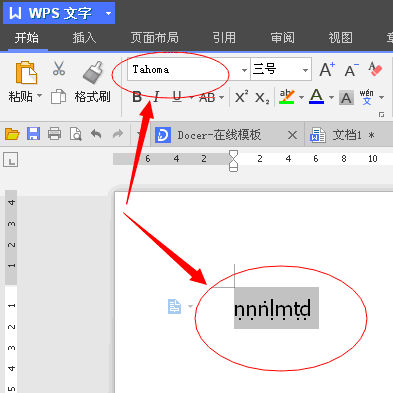Select the Docer-在线模板 document tab
Screen dimensions: 393x393
click(x=227, y=135)
